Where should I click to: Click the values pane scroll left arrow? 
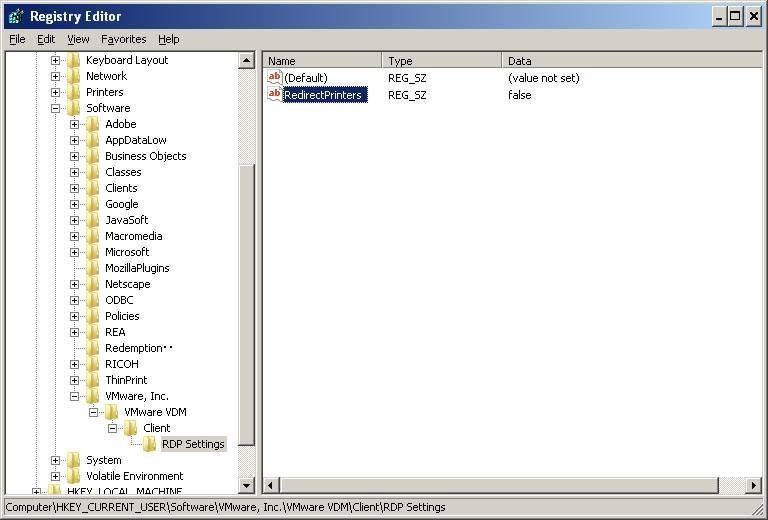271,486
